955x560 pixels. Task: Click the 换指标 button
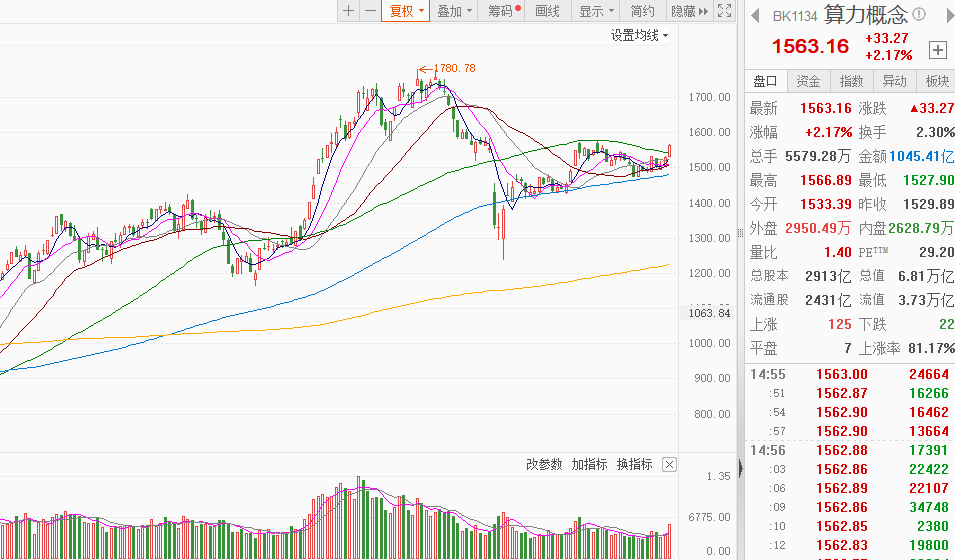(634, 464)
